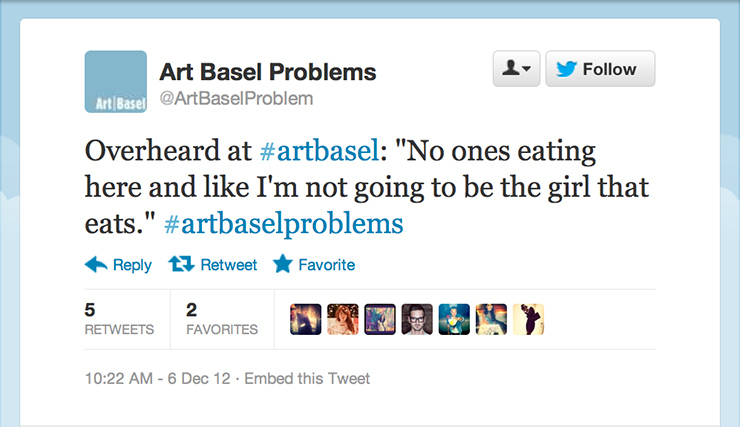Open third avatar with purple border

[380, 319]
